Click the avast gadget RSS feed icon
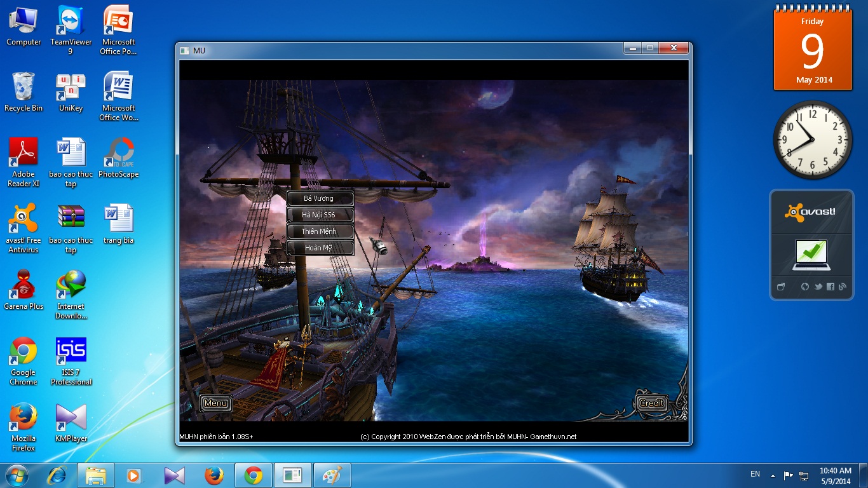 (843, 287)
